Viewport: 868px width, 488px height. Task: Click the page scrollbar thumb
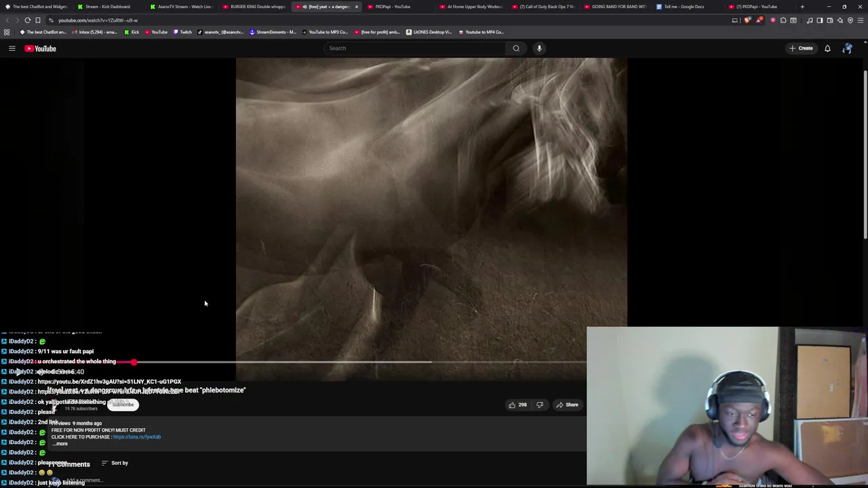point(864,155)
